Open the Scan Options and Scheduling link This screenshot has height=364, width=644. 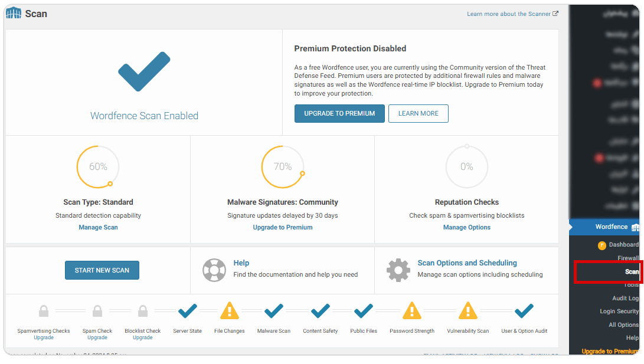point(467,263)
